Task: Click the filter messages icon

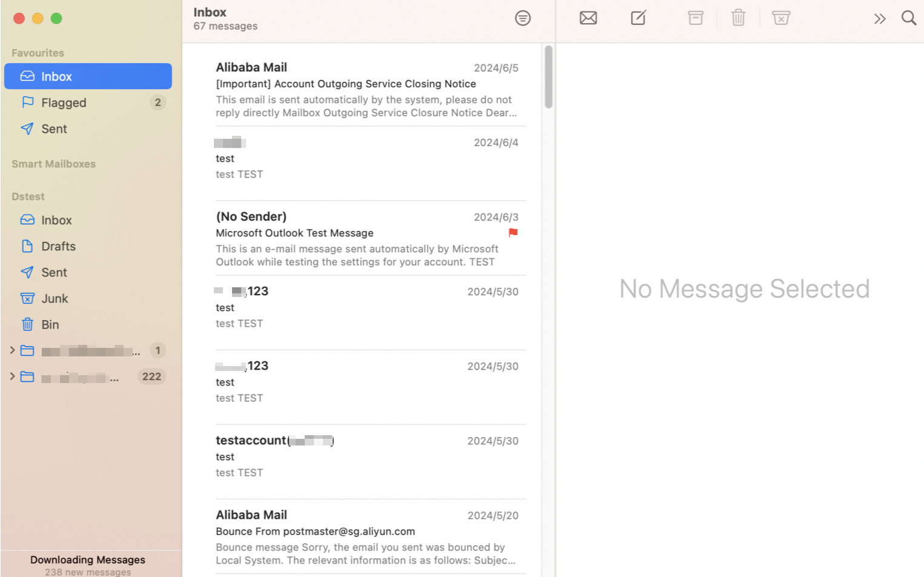Action: [522, 18]
